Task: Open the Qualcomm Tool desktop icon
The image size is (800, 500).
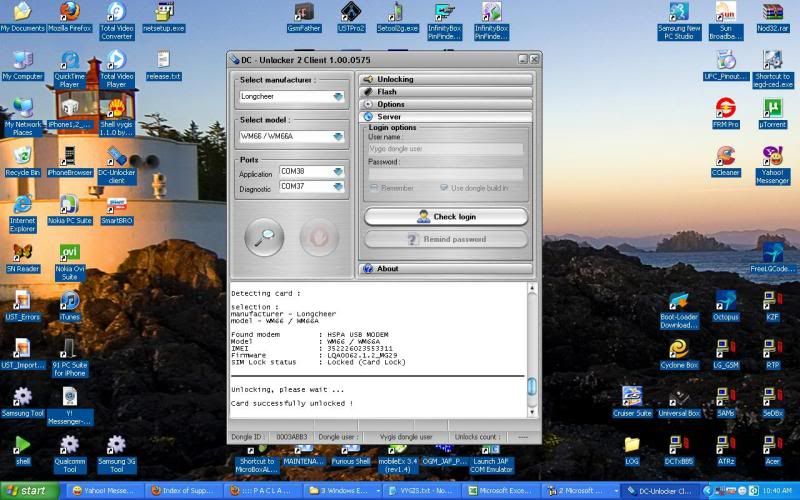Action: pyautogui.click(x=70, y=454)
